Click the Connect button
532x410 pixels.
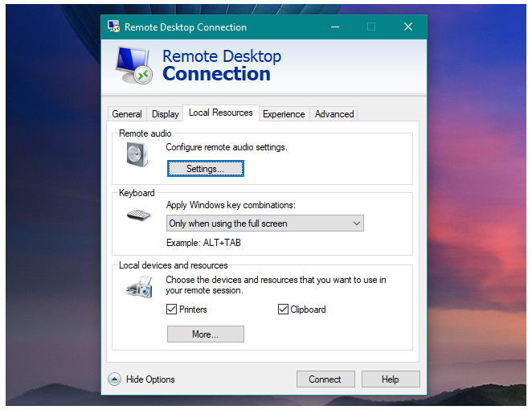click(325, 379)
